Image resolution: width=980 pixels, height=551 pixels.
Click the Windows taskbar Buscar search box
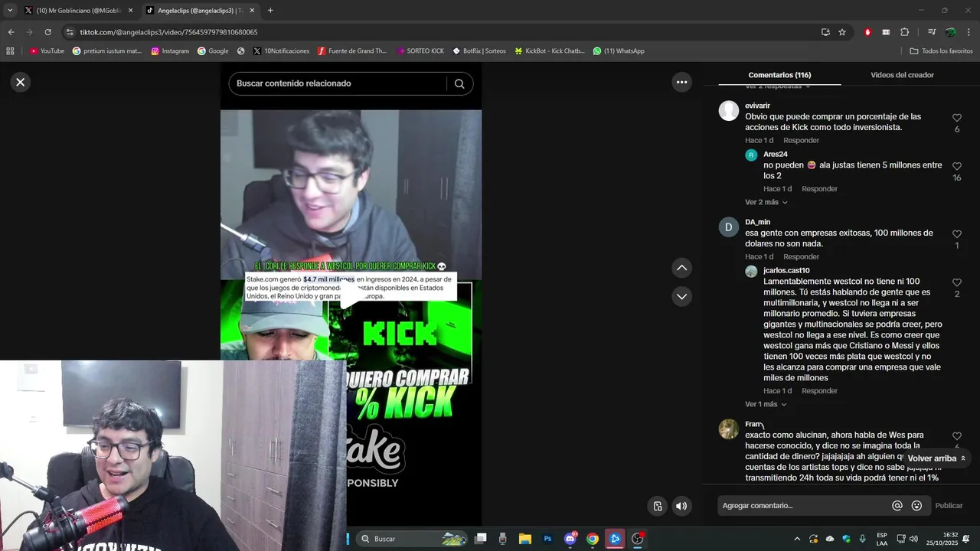click(x=413, y=539)
